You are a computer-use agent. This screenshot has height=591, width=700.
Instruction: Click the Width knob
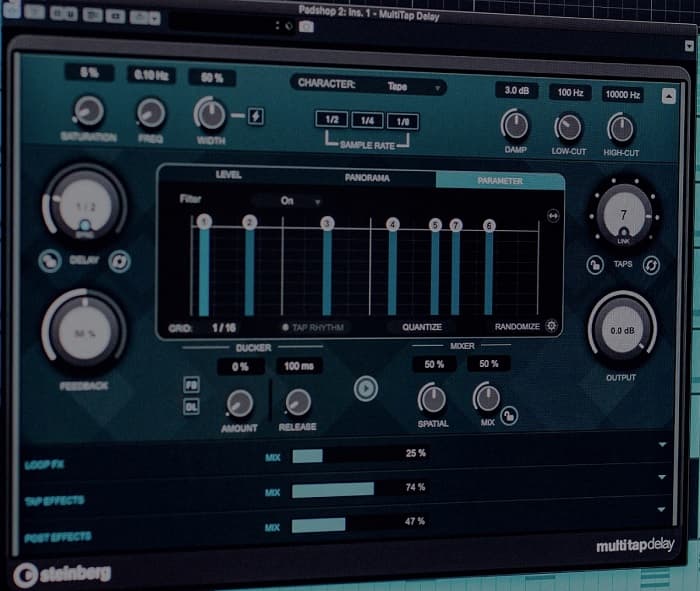(210, 114)
